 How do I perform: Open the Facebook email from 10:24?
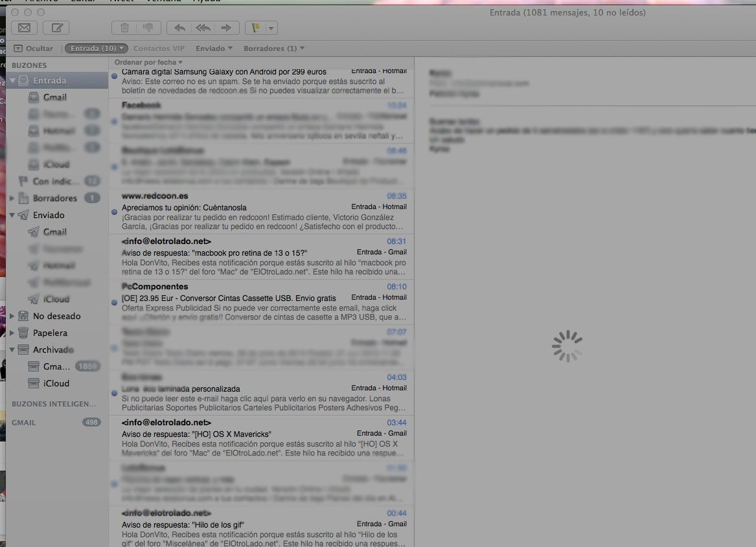pyautogui.click(x=261, y=121)
